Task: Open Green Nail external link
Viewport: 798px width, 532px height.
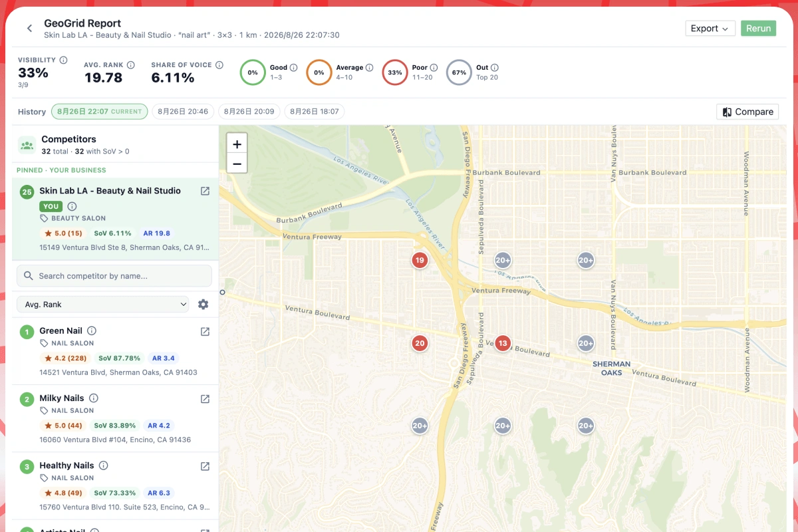Action: tap(205, 331)
